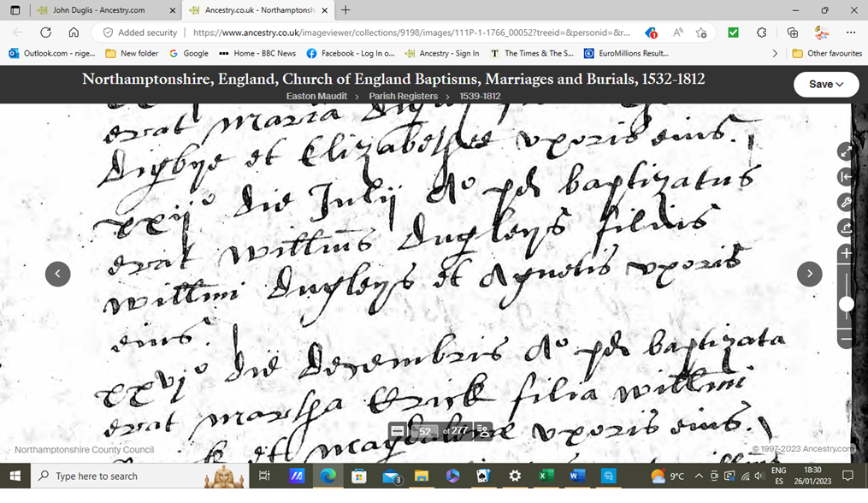This screenshot has width=868, height=503.
Task: Go to the next image
Action: point(809,274)
